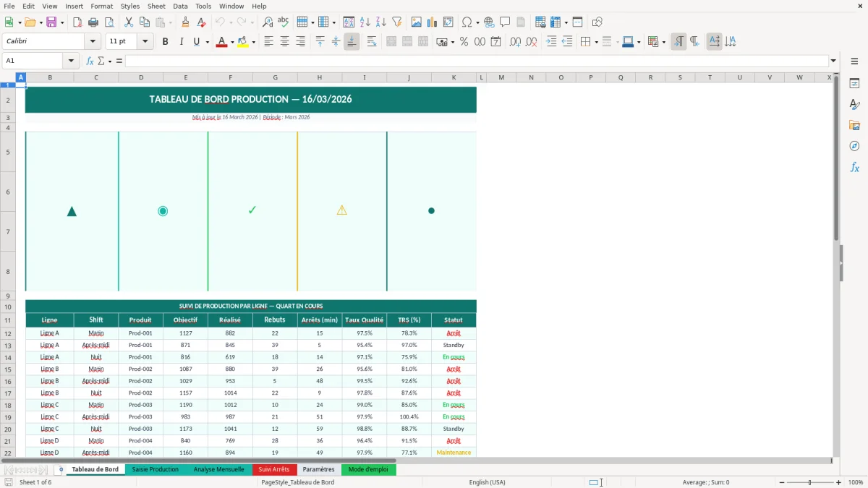868x488 pixels.
Task: Click the Clone Formatting paintbrush
Action: coord(186,22)
